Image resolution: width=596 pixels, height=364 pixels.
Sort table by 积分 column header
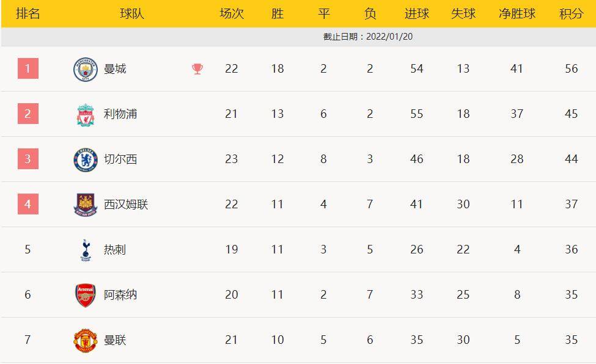click(571, 13)
